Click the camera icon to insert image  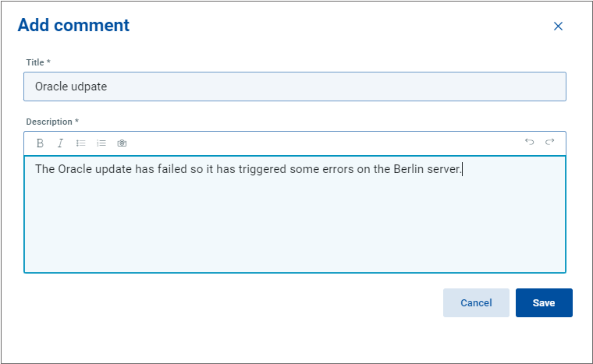122,143
